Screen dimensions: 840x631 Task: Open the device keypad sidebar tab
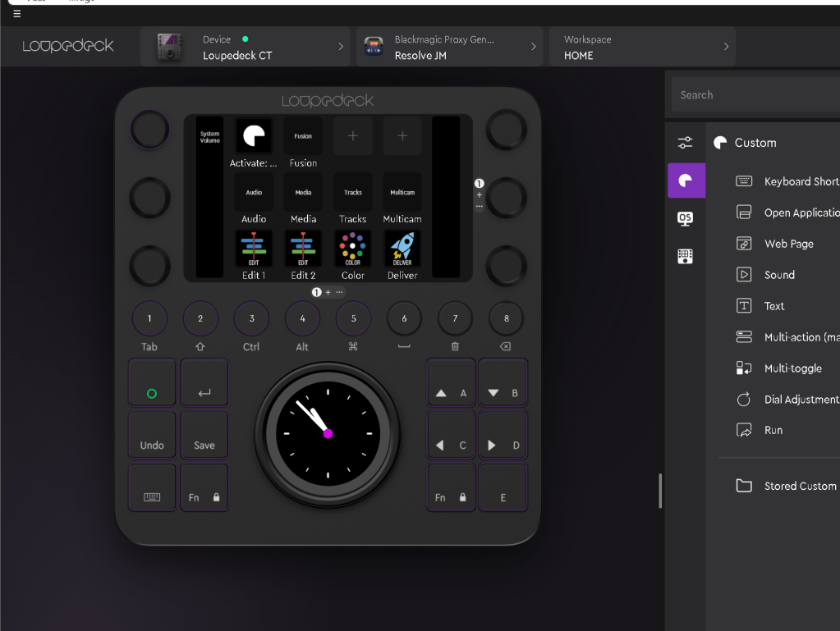point(685,256)
